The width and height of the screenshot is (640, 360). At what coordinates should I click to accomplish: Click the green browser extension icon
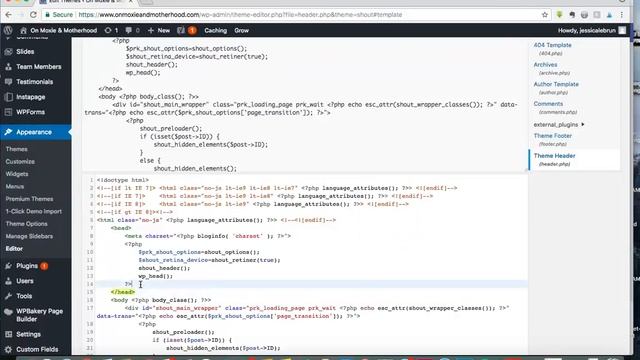pyautogui.click(x=559, y=15)
